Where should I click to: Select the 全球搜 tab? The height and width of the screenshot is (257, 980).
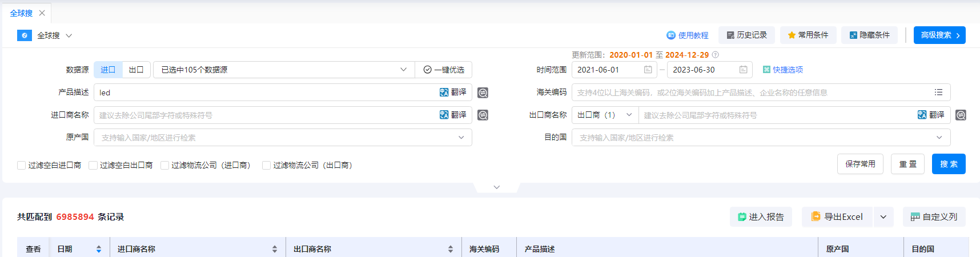tap(21, 13)
